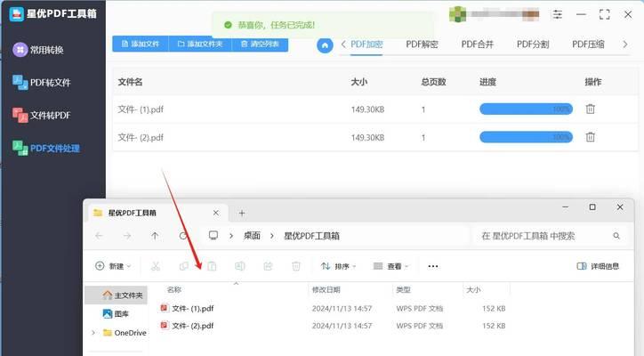The image size is (644, 356).
Task: Click the 总页数 column header
Action: pyautogui.click(x=433, y=82)
